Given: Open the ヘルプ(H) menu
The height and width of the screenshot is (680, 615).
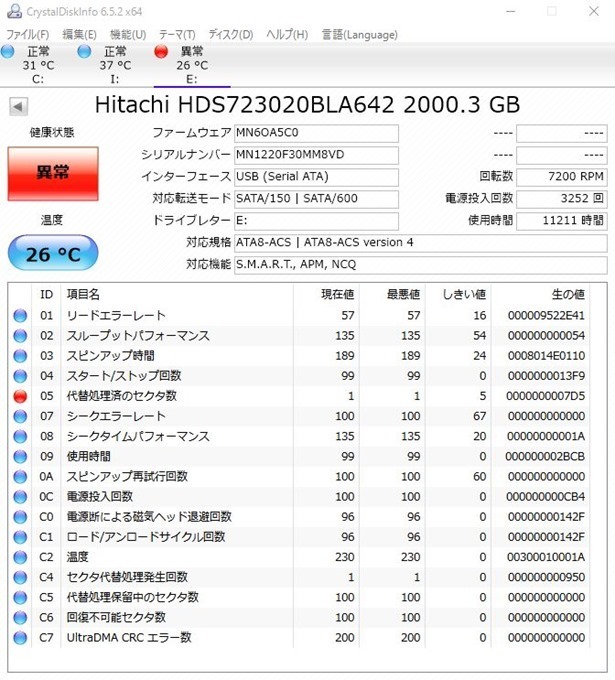Looking at the screenshot, I should tap(287, 34).
